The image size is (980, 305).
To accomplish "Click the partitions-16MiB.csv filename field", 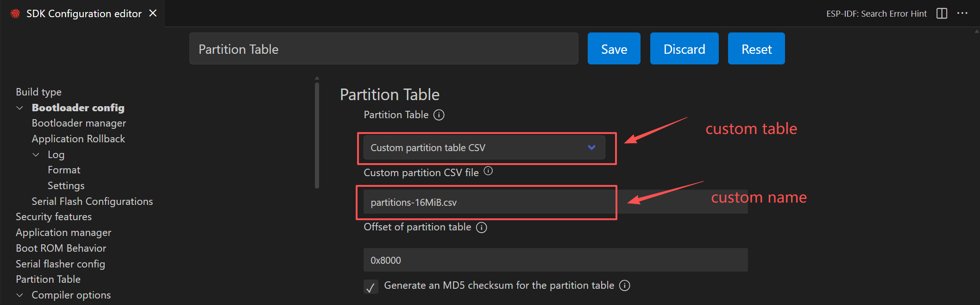I will pyautogui.click(x=486, y=203).
